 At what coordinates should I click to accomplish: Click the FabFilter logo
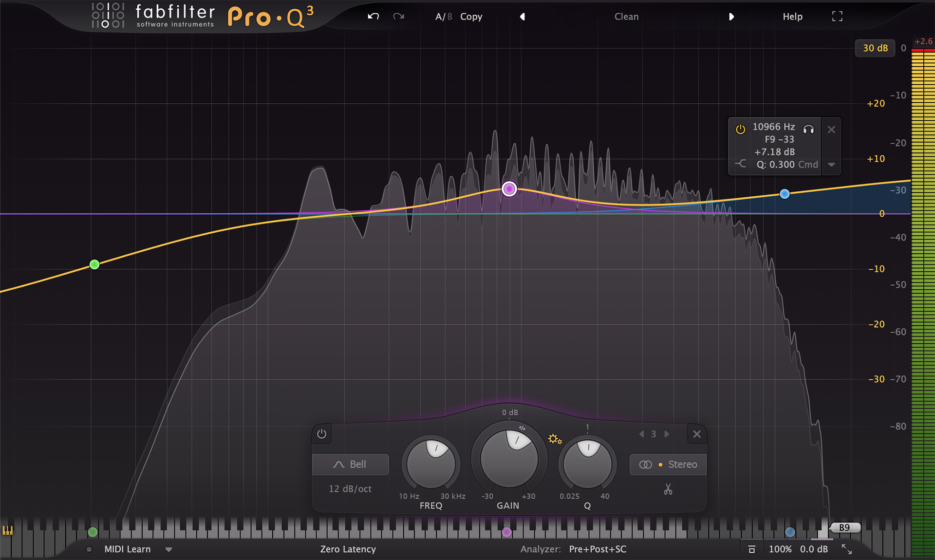coord(152,16)
